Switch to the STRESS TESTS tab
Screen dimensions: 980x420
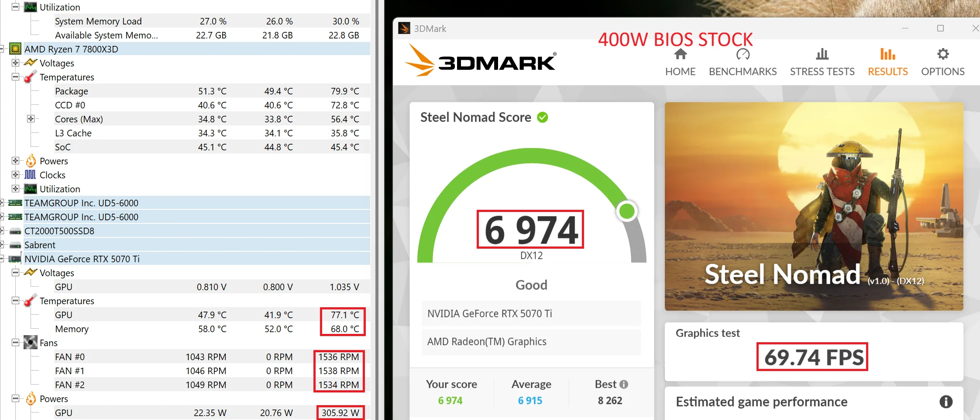[x=822, y=62]
